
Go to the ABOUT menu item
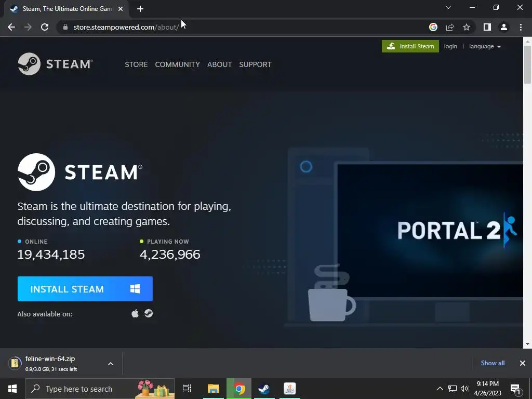pos(220,64)
